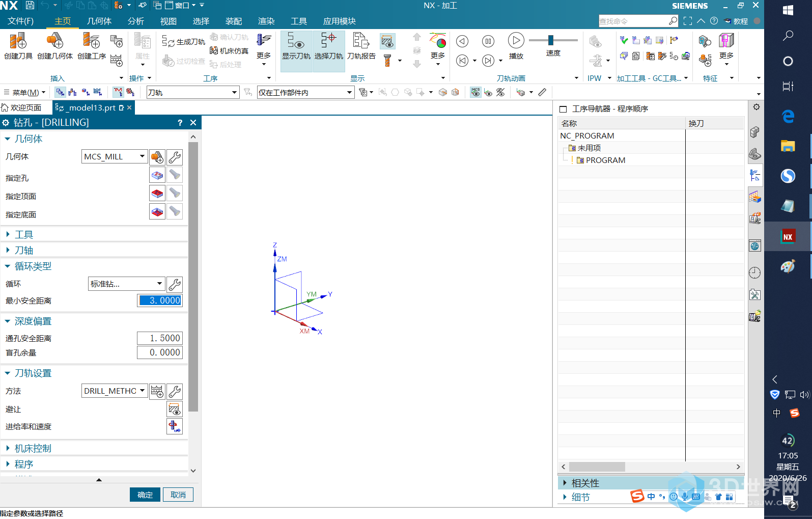Image resolution: width=812 pixels, height=519 pixels.
Task: Click the 指定顶面 (Specify Top Surface) icon
Action: point(157,194)
